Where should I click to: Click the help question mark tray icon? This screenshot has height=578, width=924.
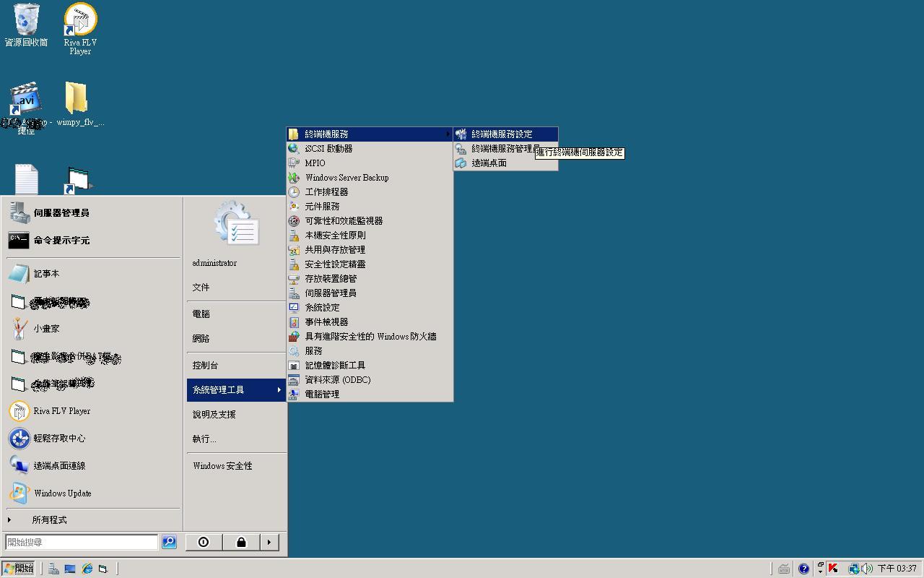803,569
